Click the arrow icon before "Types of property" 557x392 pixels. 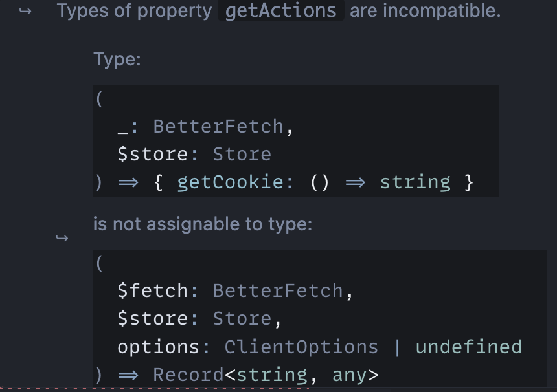pyautogui.click(x=25, y=12)
